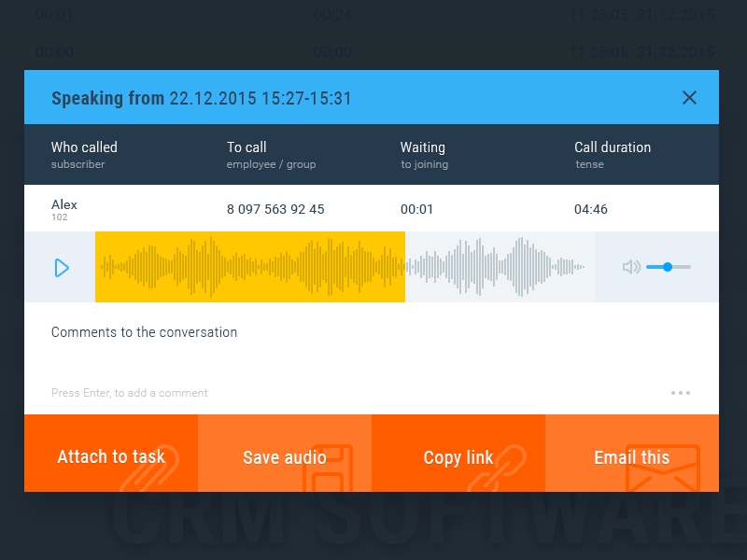747x560 pixels.
Task: Click the Copy link button
Action: [458, 456]
